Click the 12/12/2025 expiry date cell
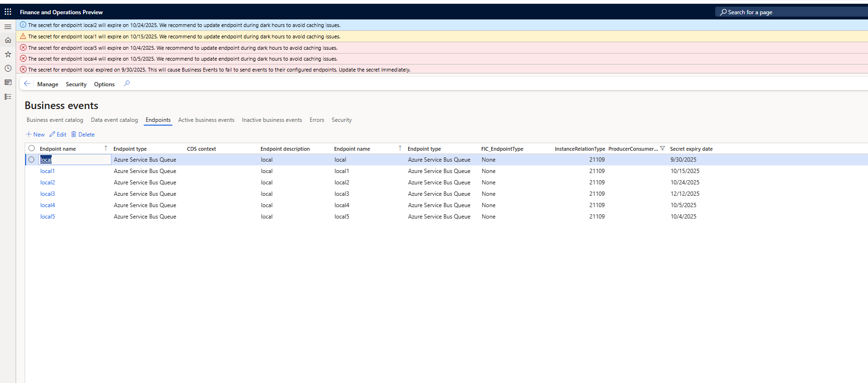The image size is (868, 383). click(685, 194)
